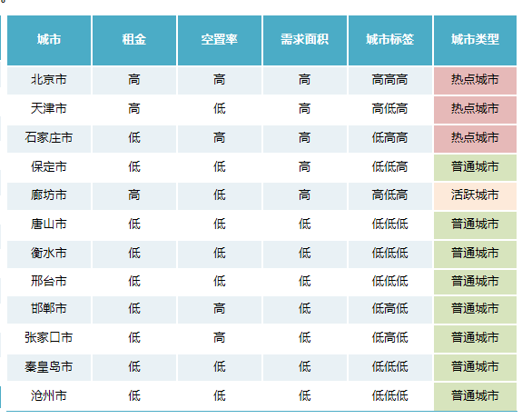
Task: Click the 空置率 value for 张家口市
Action: click(x=220, y=338)
